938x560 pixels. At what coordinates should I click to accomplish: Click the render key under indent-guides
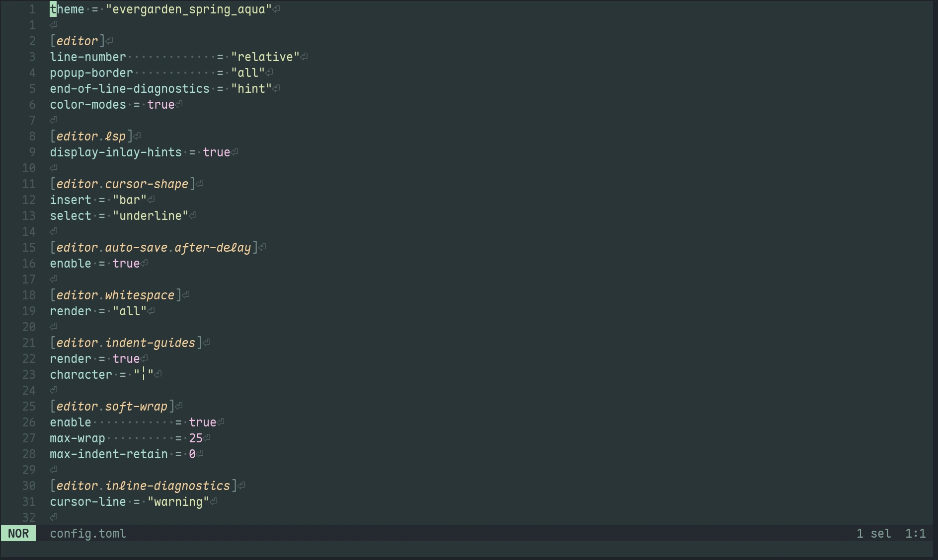click(x=71, y=359)
